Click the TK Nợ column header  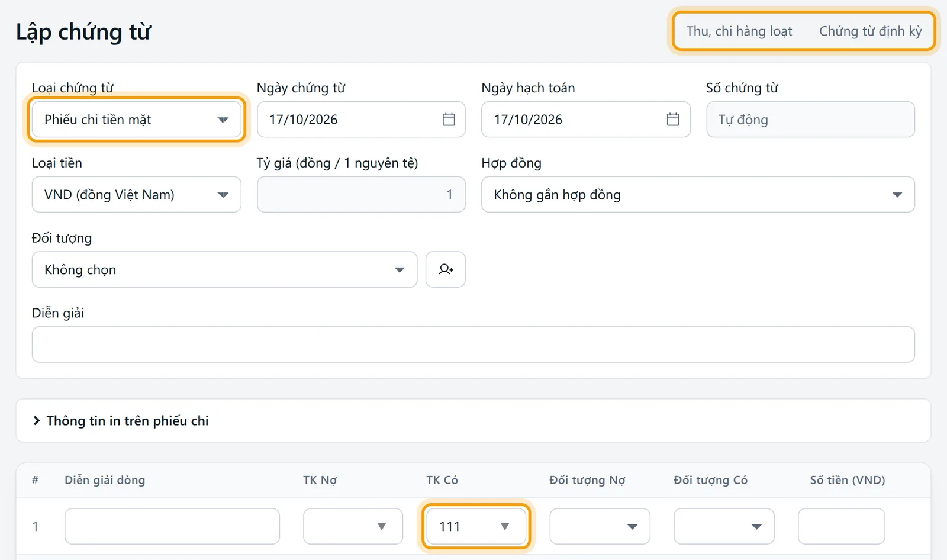[x=320, y=480]
